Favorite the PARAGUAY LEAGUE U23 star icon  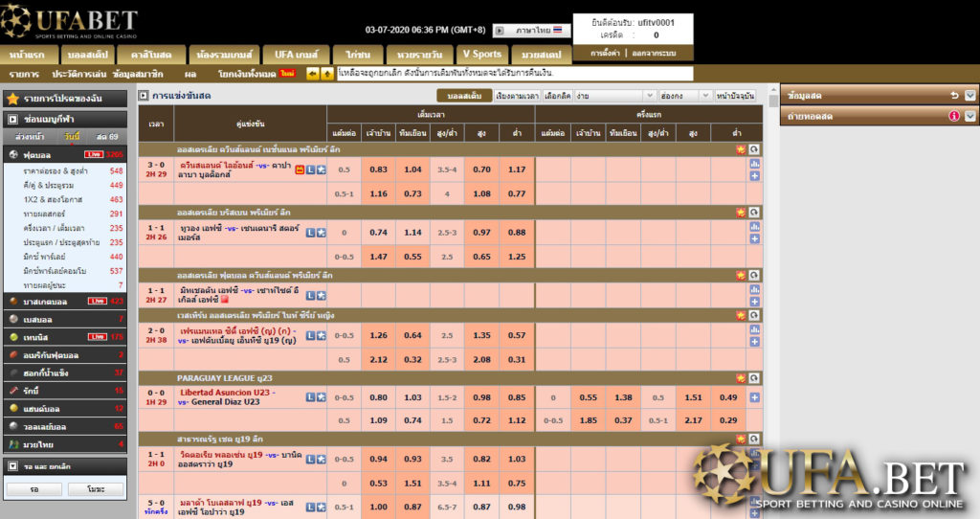(x=741, y=377)
